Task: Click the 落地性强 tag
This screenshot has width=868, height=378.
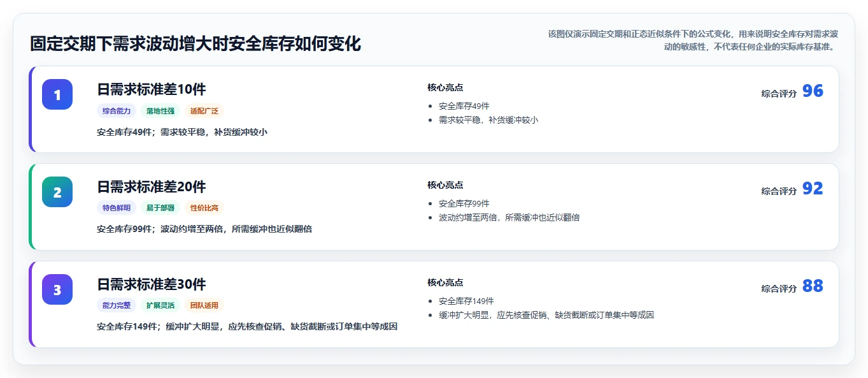Action: click(160, 111)
